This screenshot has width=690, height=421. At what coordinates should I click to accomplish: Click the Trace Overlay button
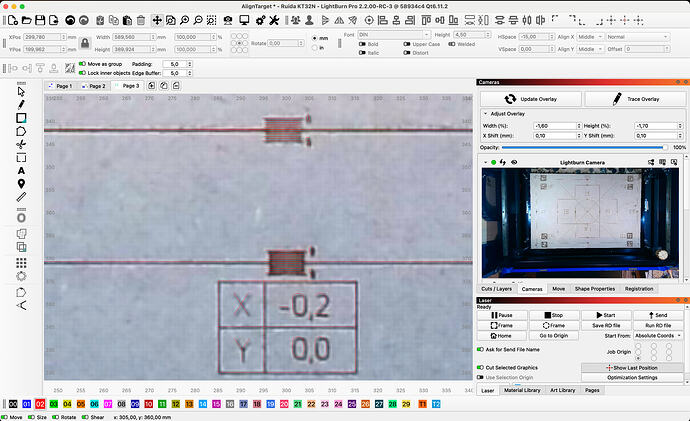635,99
